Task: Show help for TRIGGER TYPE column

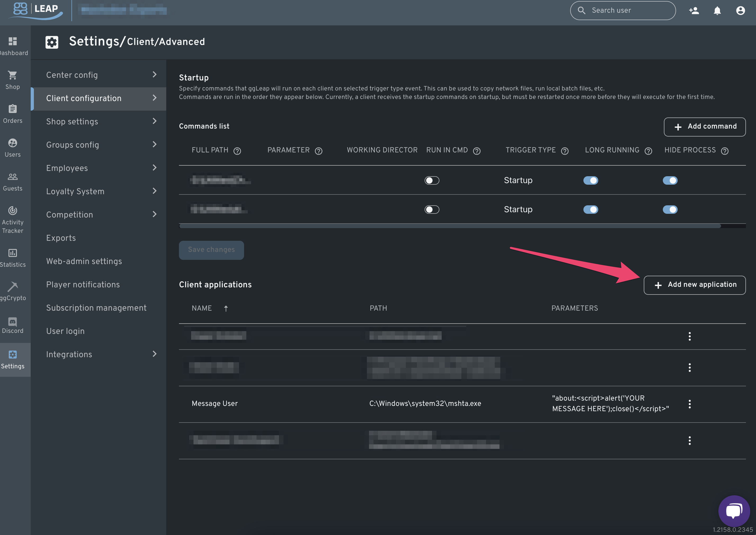Action: click(565, 151)
